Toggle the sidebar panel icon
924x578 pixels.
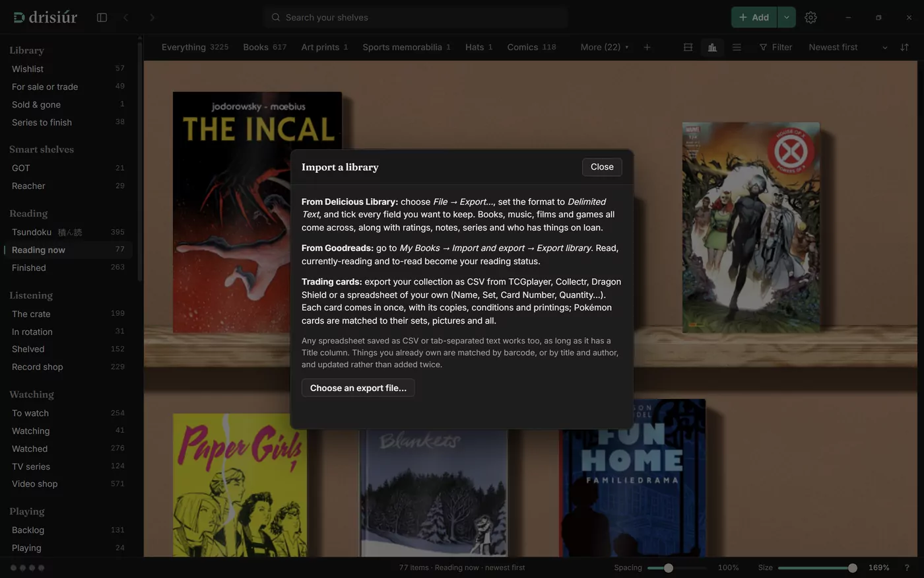pos(102,17)
